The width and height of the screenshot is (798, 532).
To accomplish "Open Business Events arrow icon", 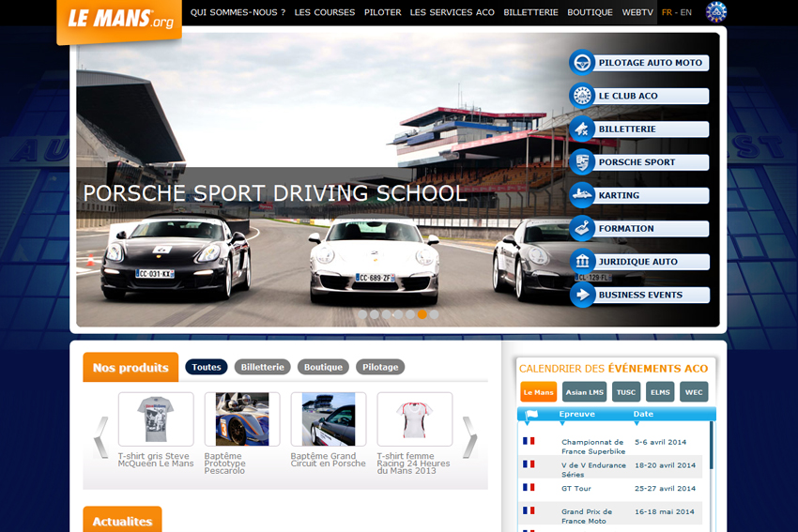I will pos(582,295).
